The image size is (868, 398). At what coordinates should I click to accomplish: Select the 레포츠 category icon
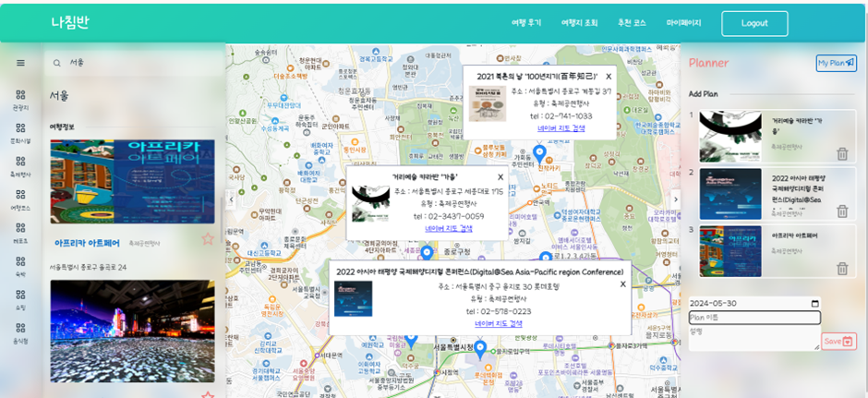click(20, 227)
